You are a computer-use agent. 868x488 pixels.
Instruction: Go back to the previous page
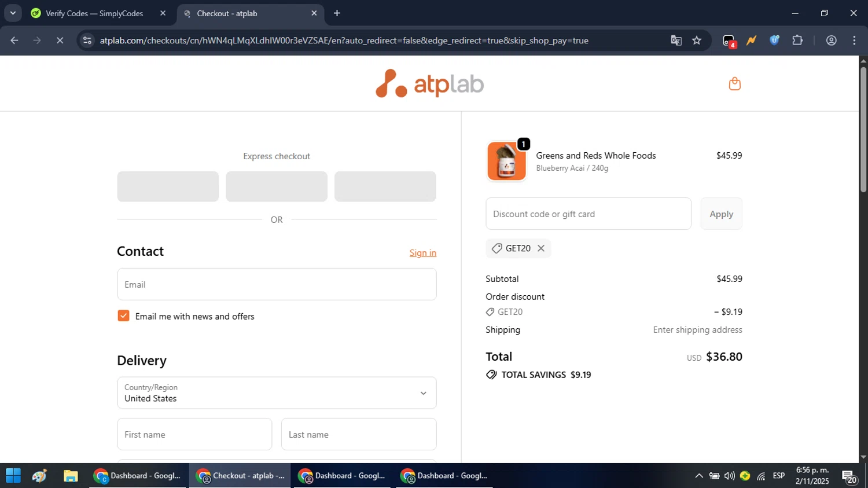pos(14,41)
